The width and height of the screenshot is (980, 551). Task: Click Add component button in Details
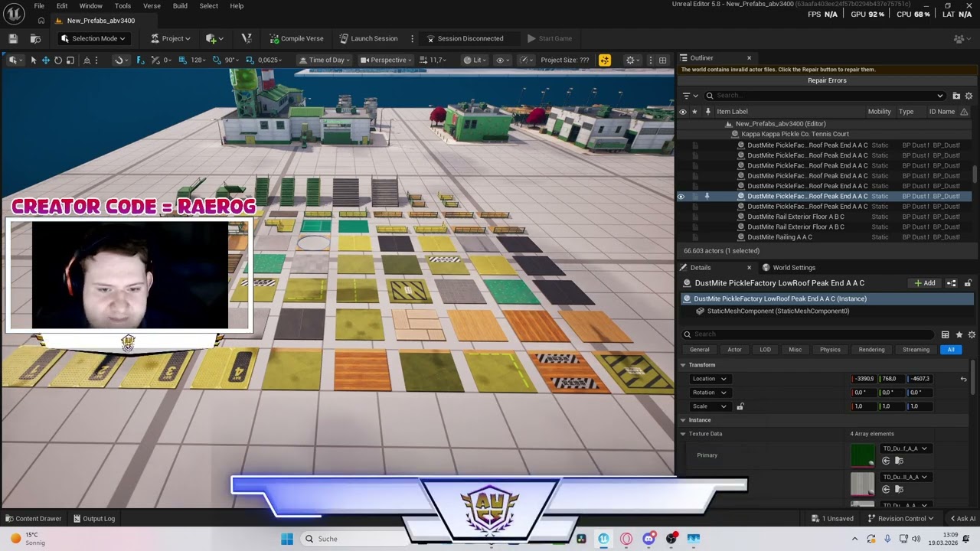925,283
